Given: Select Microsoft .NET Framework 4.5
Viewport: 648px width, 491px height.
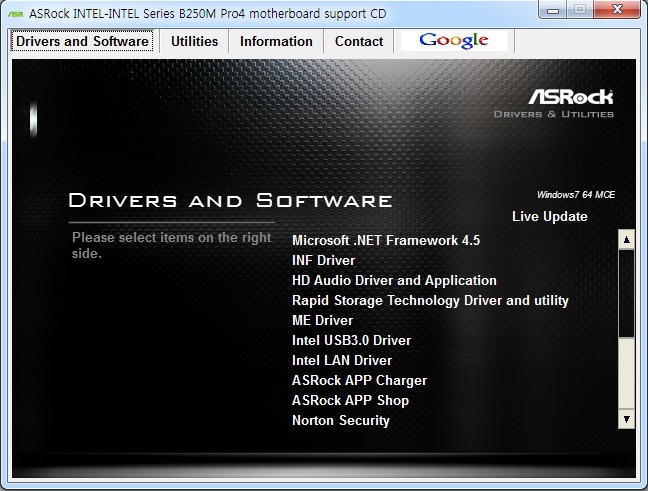Looking at the screenshot, I should point(386,240).
